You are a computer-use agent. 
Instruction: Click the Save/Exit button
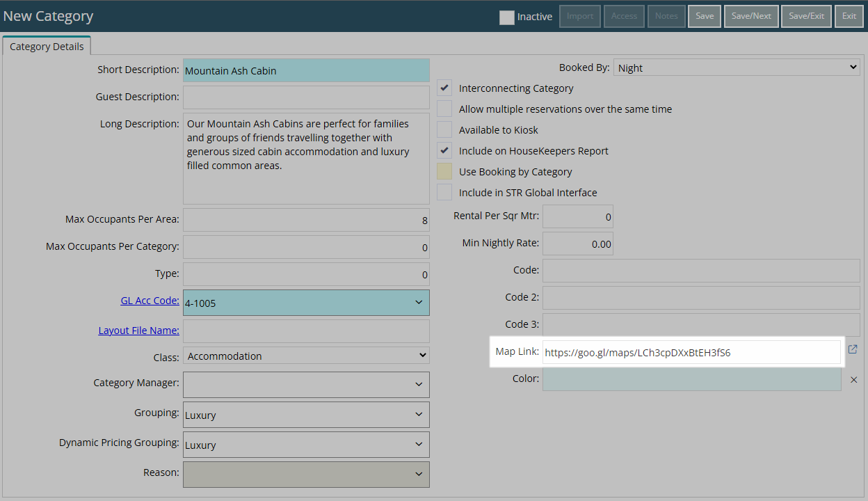[807, 16]
